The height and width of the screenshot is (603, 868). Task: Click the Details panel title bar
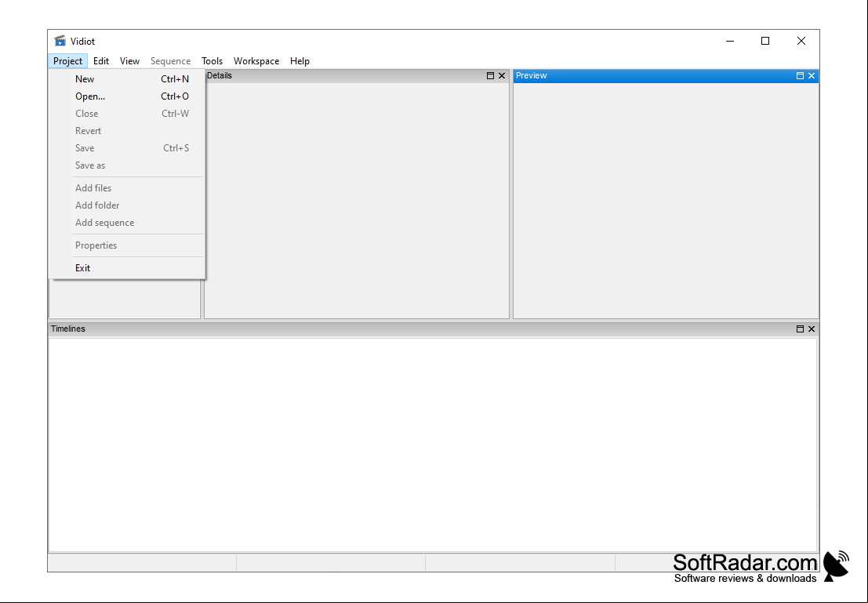tap(357, 76)
